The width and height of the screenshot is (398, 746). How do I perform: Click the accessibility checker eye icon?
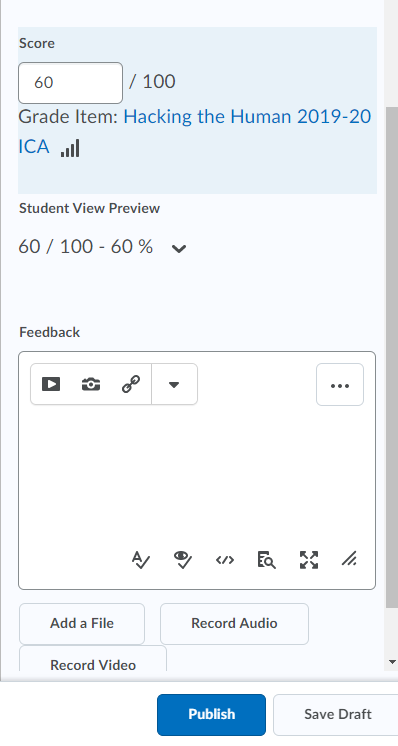pyautogui.click(x=183, y=560)
